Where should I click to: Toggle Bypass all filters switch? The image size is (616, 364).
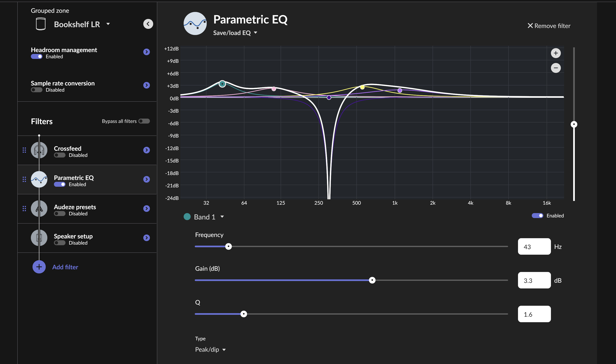144,121
